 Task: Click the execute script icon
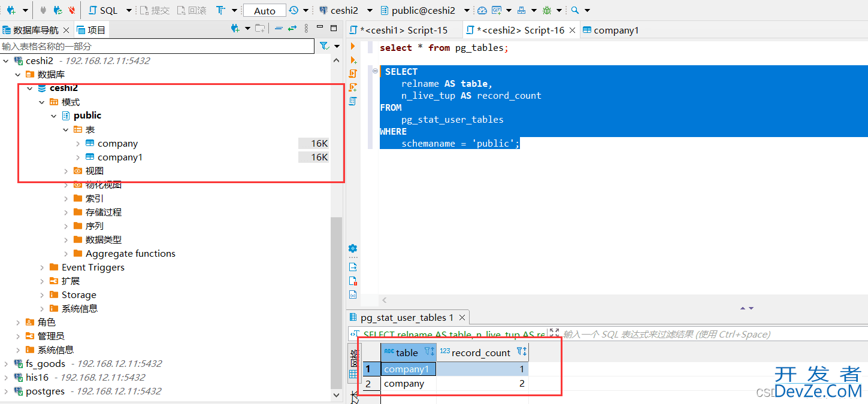[x=353, y=74]
